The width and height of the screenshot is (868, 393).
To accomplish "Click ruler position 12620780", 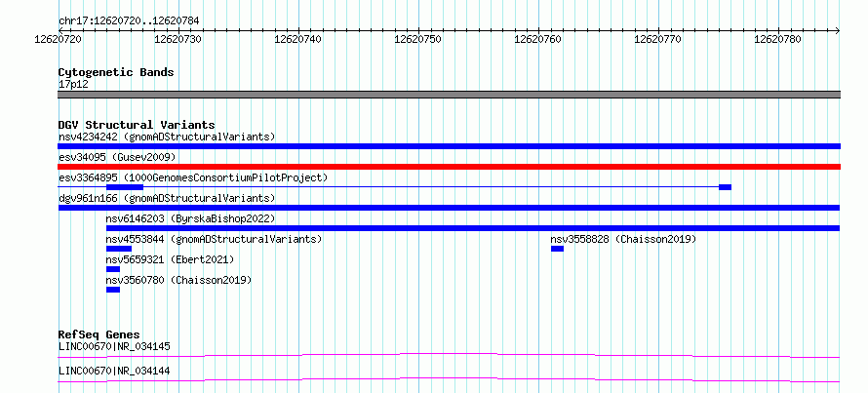I will pos(778,39).
